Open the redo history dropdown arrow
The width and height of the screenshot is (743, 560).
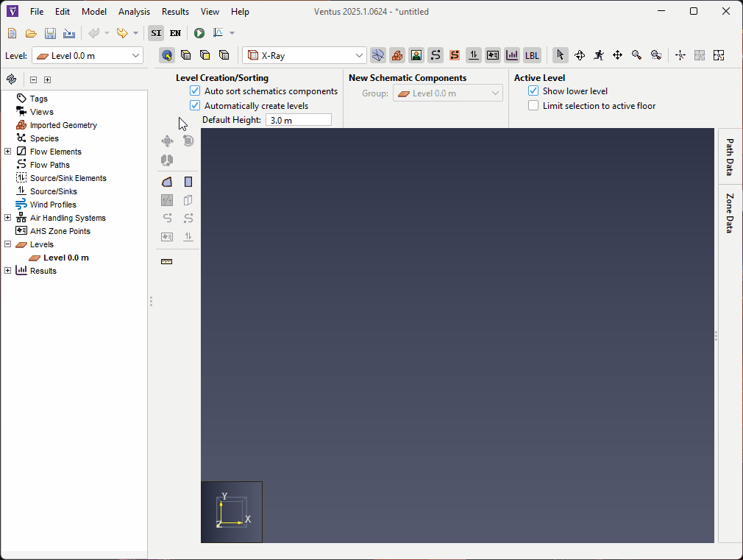[x=136, y=33]
